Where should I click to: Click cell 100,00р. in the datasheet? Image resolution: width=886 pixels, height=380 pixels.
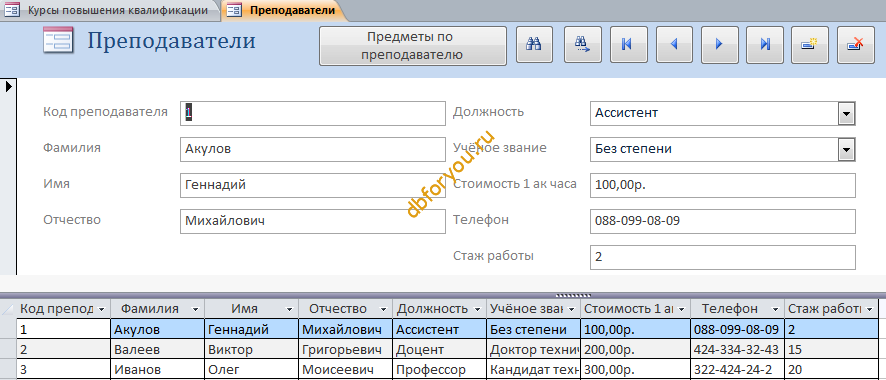point(635,329)
